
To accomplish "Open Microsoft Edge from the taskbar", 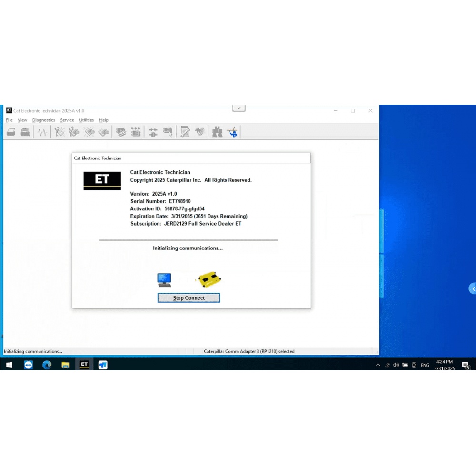I will tap(47, 365).
